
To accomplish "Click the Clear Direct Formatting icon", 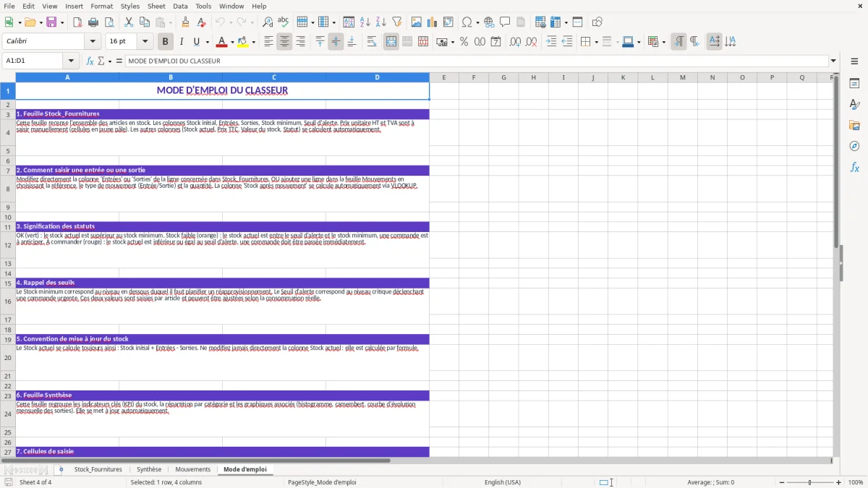I will (x=202, y=22).
